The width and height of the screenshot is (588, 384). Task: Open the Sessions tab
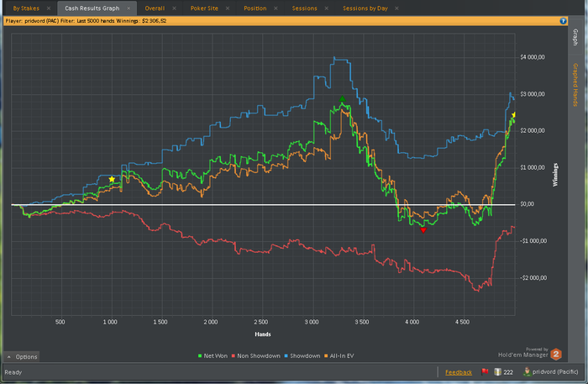304,8
